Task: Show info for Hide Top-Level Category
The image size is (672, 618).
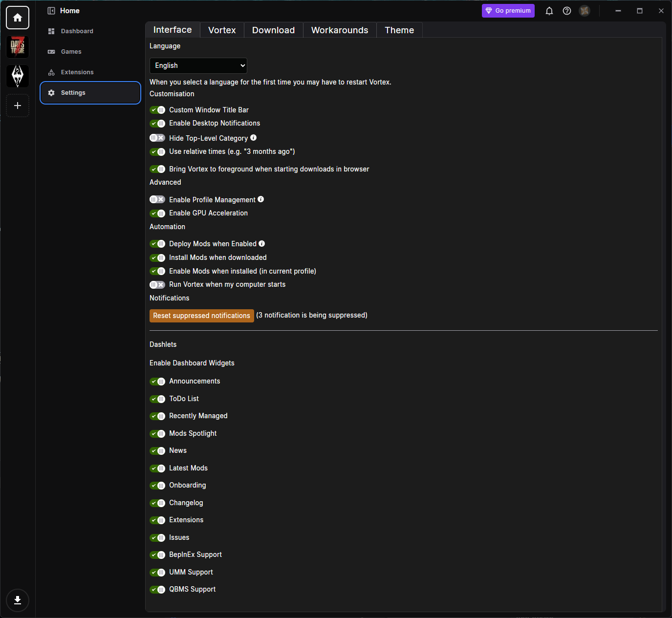Action: (x=253, y=138)
